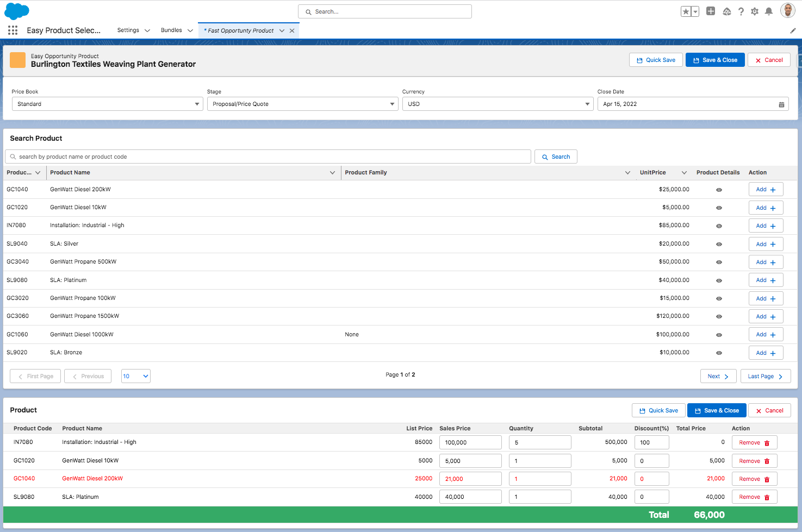Open the Notifications bell icon

769,11
